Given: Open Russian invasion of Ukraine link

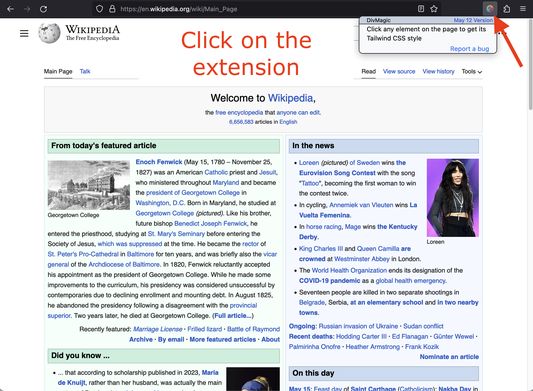Looking at the screenshot, I should (358, 326).
